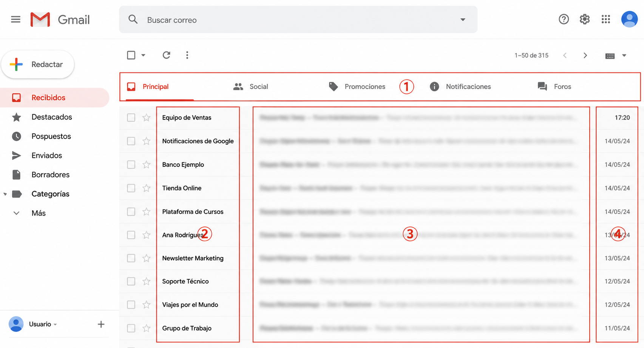Star the Viajes por el Mundo email
The width and height of the screenshot is (644, 348).
tap(146, 305)
